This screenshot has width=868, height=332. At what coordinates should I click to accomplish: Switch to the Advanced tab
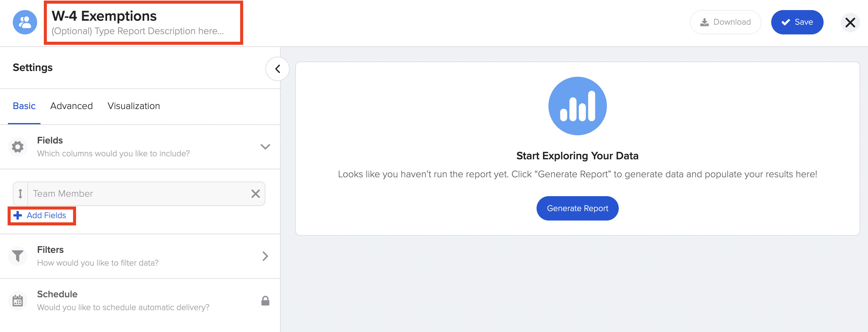coord(72,106)
